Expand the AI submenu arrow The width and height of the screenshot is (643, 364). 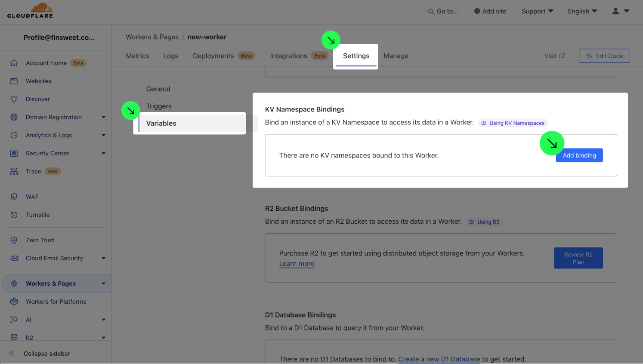pos(104,320)
